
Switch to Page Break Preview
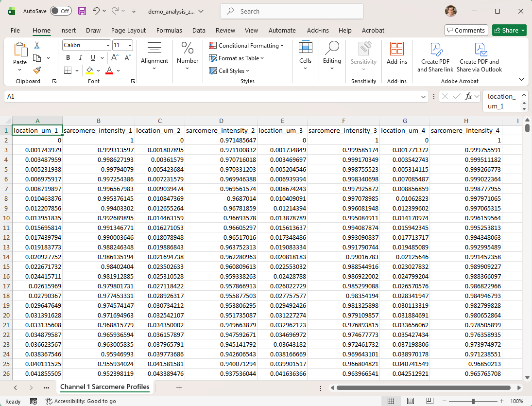[429, 401]
